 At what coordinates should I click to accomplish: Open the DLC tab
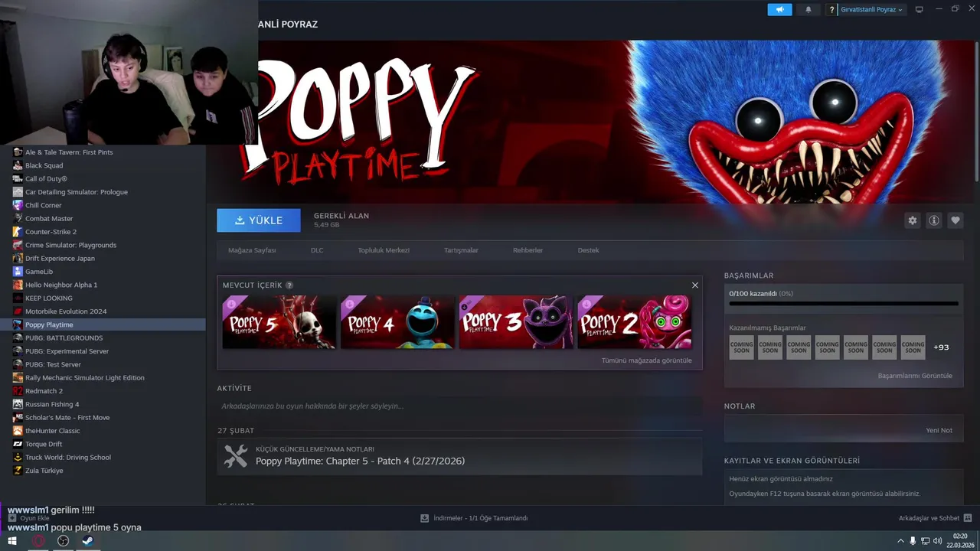(317, 250)
